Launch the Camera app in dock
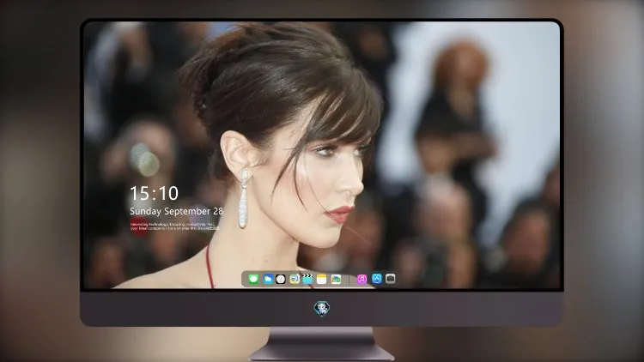The image size is (644, 362). click(391, 279)
